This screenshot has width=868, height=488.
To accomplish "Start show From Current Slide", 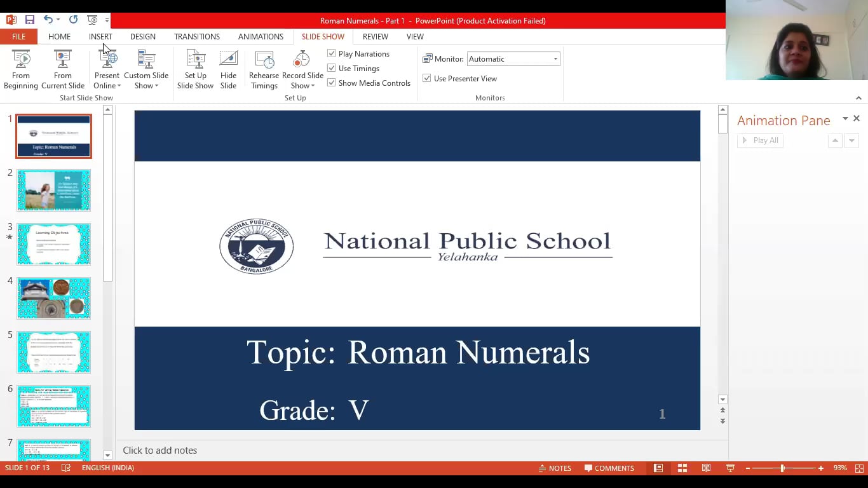I will click(x=63, y=70).
